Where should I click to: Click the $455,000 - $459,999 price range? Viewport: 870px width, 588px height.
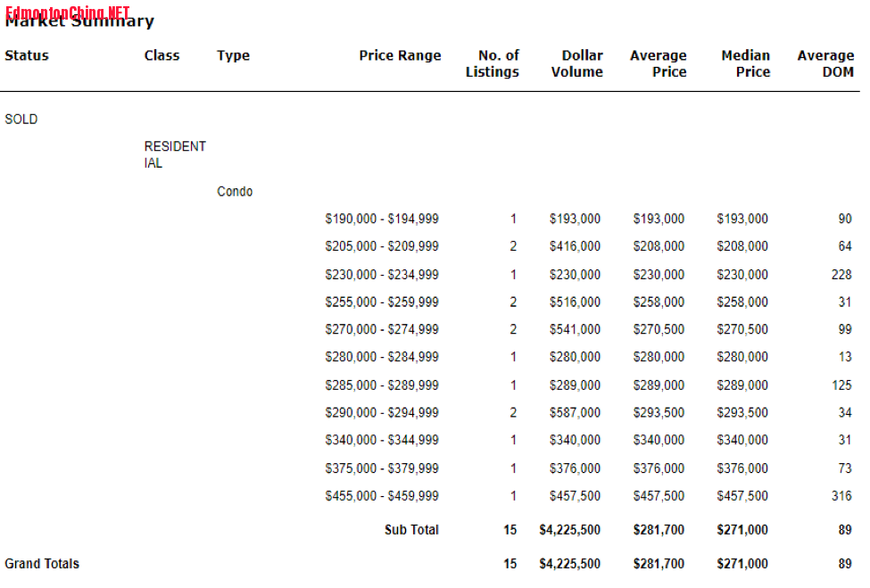tap(382, 496)
